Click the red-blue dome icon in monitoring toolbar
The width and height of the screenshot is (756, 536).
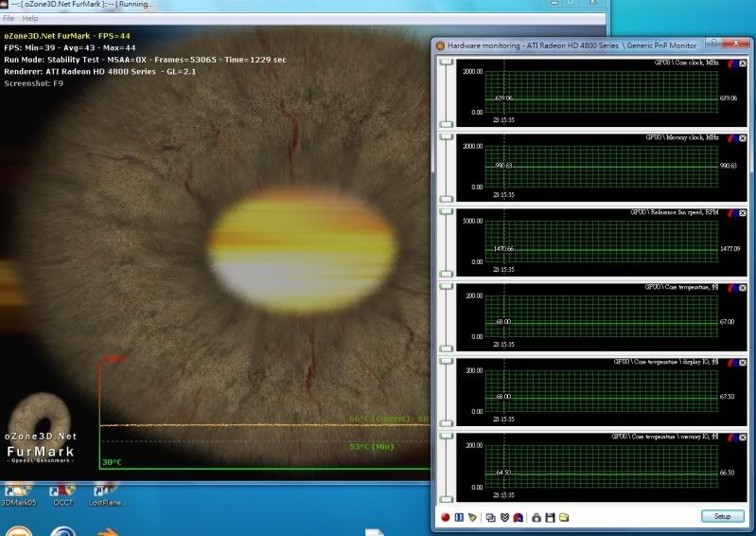tap(518, 517)
